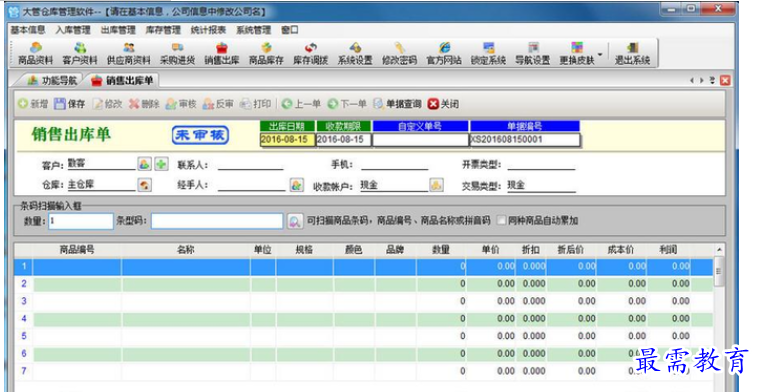Click the 单价 column header

491,250
